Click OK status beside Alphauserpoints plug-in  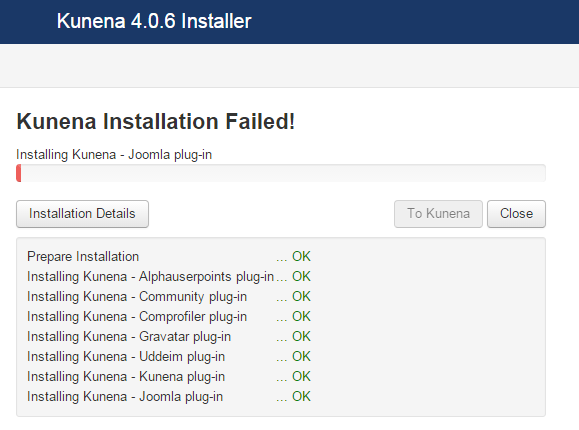tap(301, 276)
